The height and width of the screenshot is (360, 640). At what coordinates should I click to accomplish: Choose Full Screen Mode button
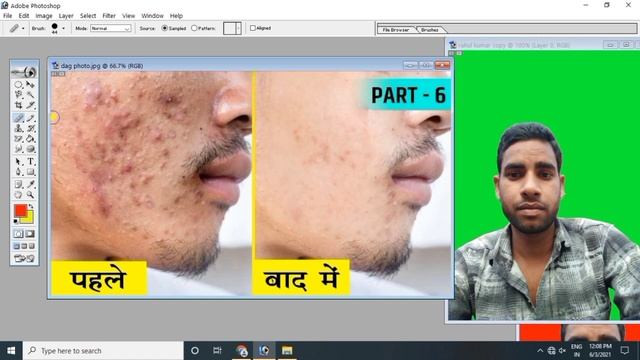coord(32,246)
